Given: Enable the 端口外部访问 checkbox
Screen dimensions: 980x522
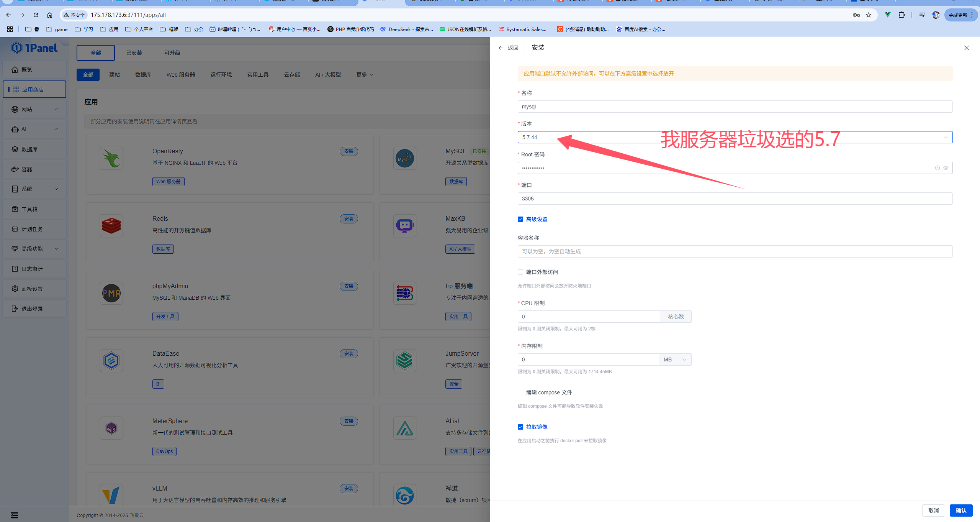Looking at the screenshot, I should click(x=520, y=272).
